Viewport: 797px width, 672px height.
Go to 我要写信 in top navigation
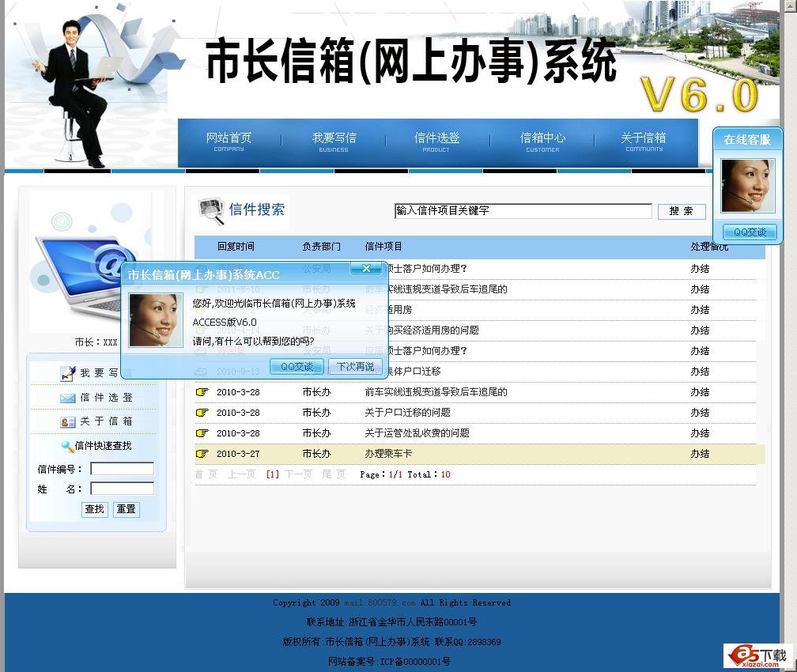(334, 141)
